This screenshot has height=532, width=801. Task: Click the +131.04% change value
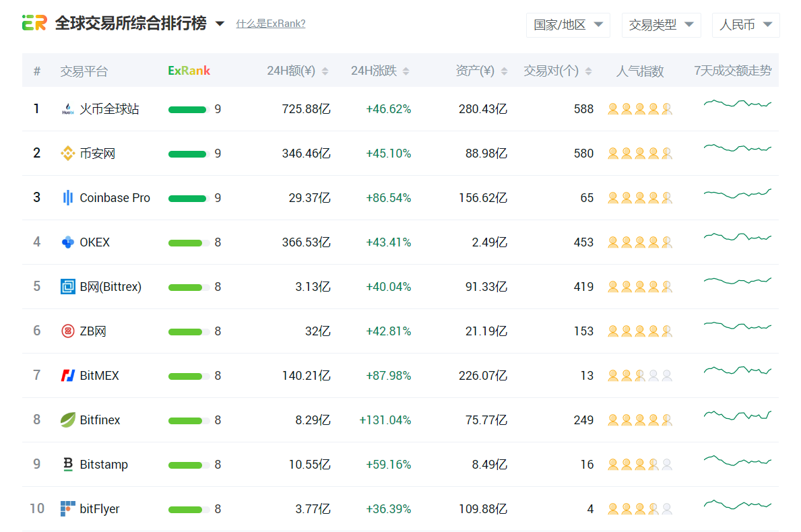click(x=385, y=420)
